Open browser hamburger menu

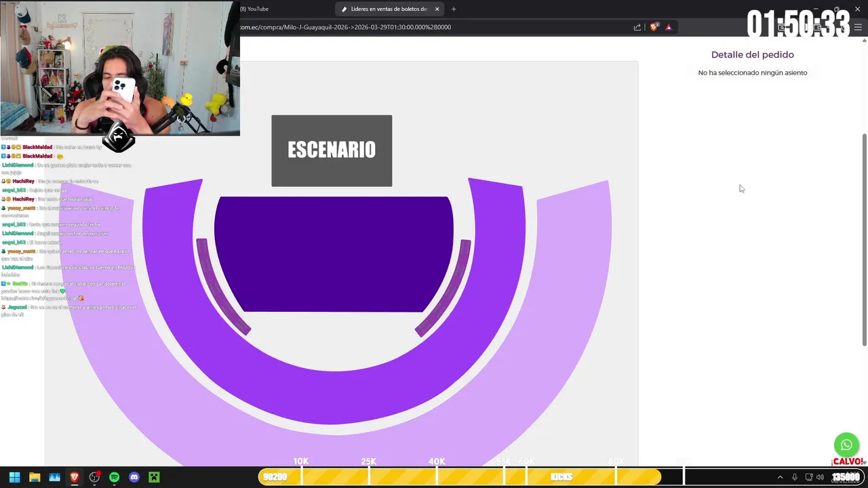(859, 27)
